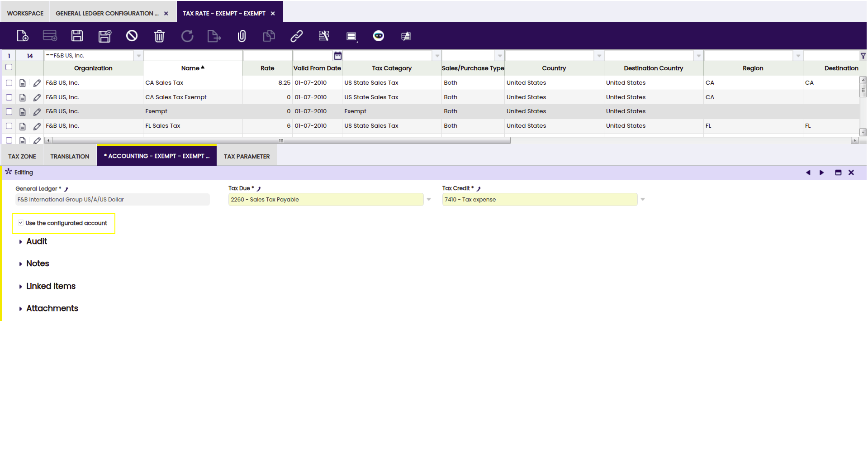Click the paperclip Attachments icon
This screenshot has height=465, width=868.
point(242,36)
